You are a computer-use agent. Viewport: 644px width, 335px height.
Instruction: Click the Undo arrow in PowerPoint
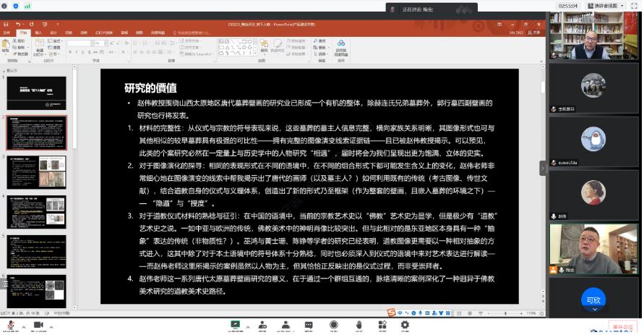point(18,25)
